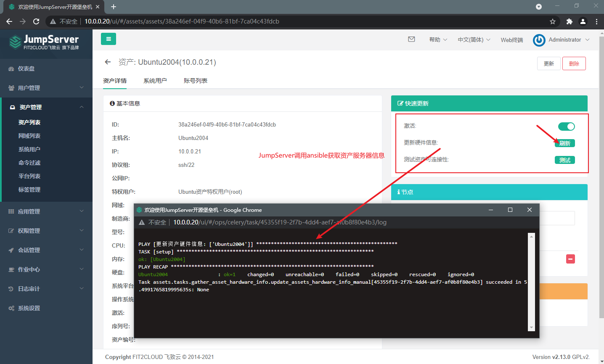
Task: Expand 用户管理 sidebar menu
Action: point(46,88)
